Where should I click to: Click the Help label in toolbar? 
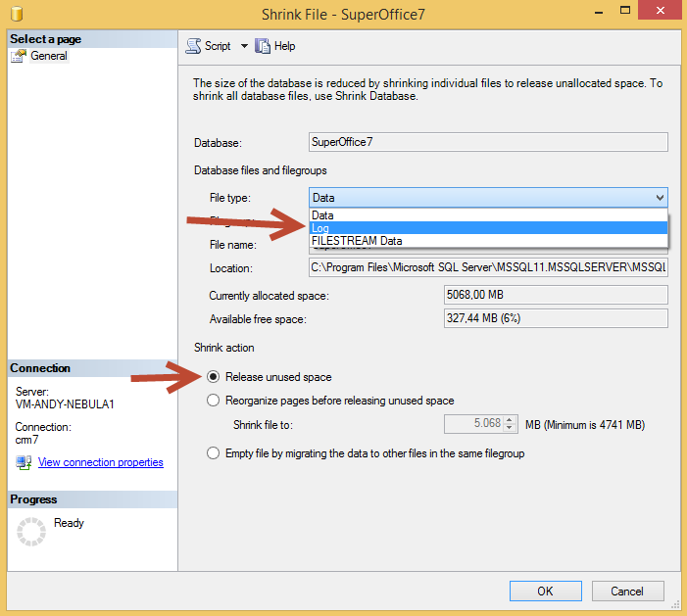coord(284,46)
